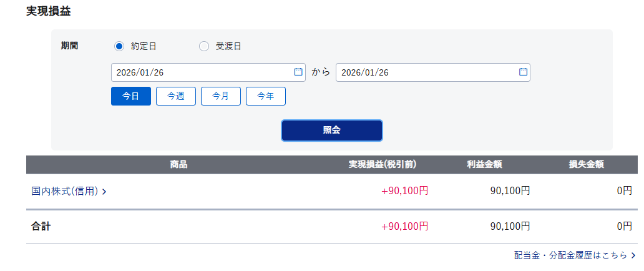Click the 実現損益(税引前) column header
The width and height of the screenshot is (644, 271).
pos(383,165)
